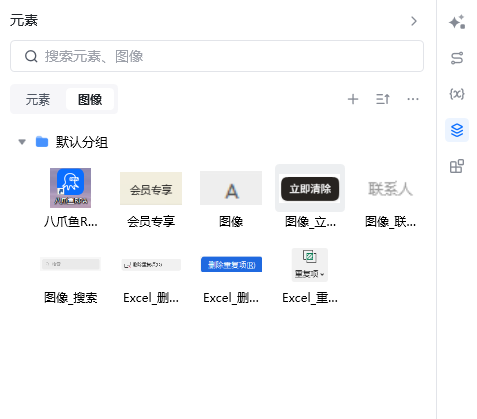Click the 元素 panel title

click(24, 21)
